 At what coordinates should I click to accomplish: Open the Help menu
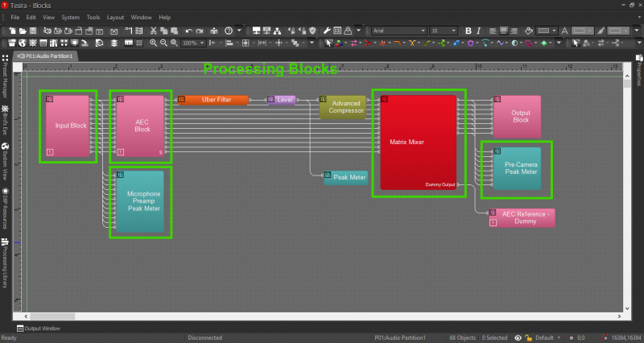tap(165, 17)
